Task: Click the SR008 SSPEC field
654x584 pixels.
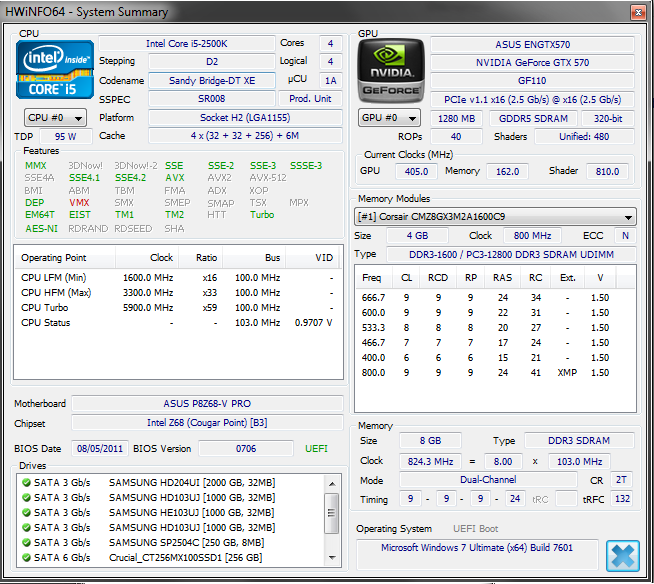Action: click(212, 99)
